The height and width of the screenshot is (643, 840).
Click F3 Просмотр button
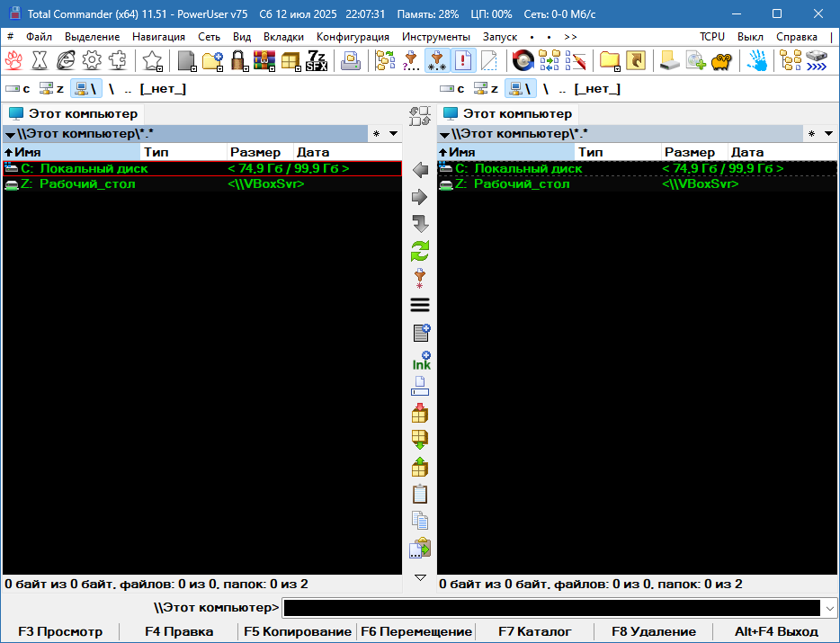pyautogui.click(x=60, y=631)
